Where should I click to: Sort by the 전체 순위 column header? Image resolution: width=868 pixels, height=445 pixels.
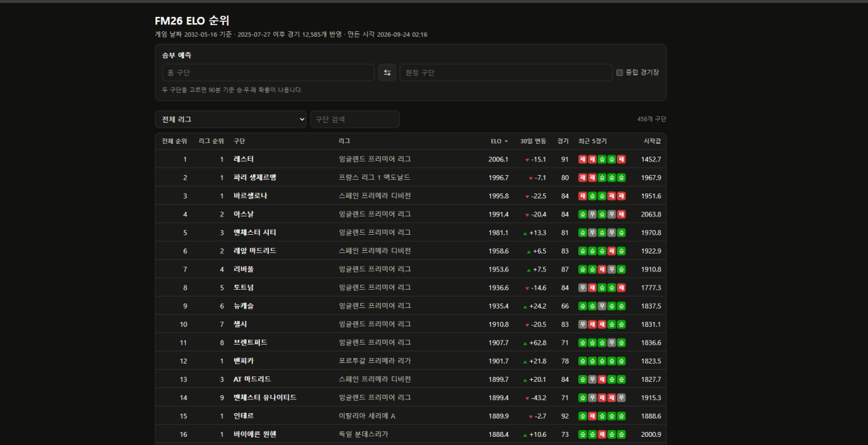point(174,141)
